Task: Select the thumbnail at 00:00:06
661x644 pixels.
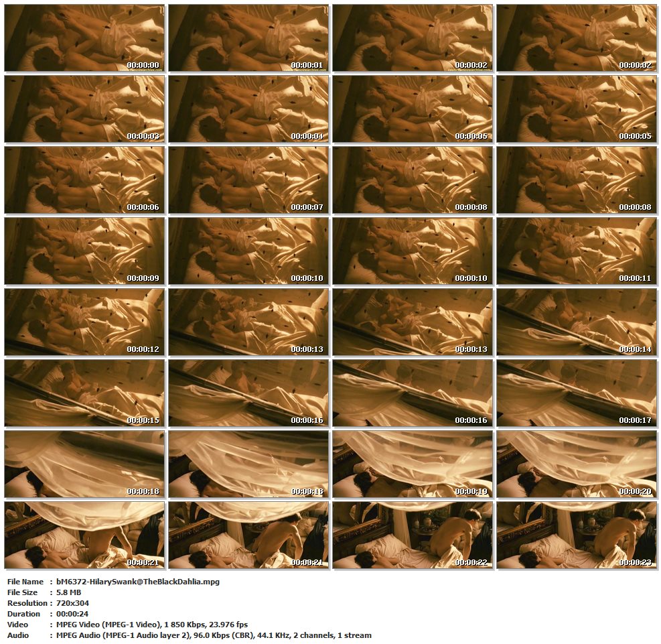Action: [x=84, y=180]
